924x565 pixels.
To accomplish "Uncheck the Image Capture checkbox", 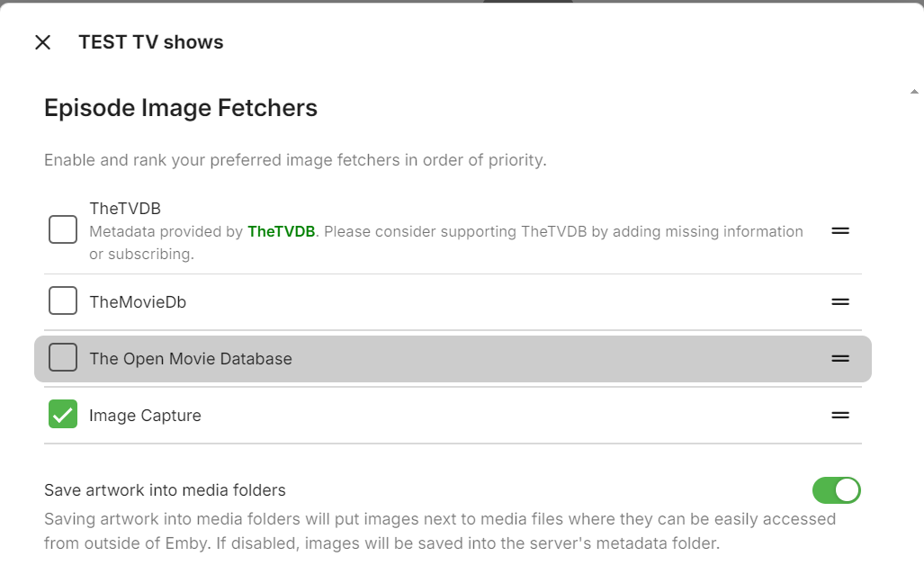I will click(x=63, y=415).
